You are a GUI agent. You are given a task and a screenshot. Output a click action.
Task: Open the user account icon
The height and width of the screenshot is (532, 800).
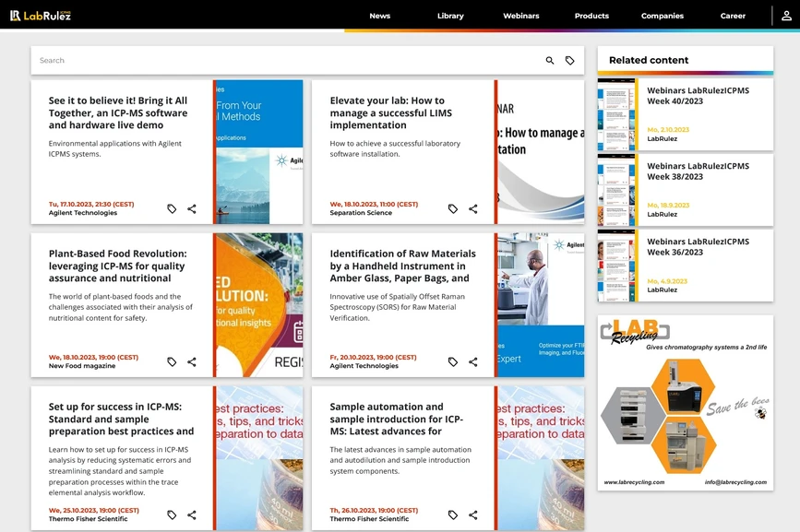(786, 16)
